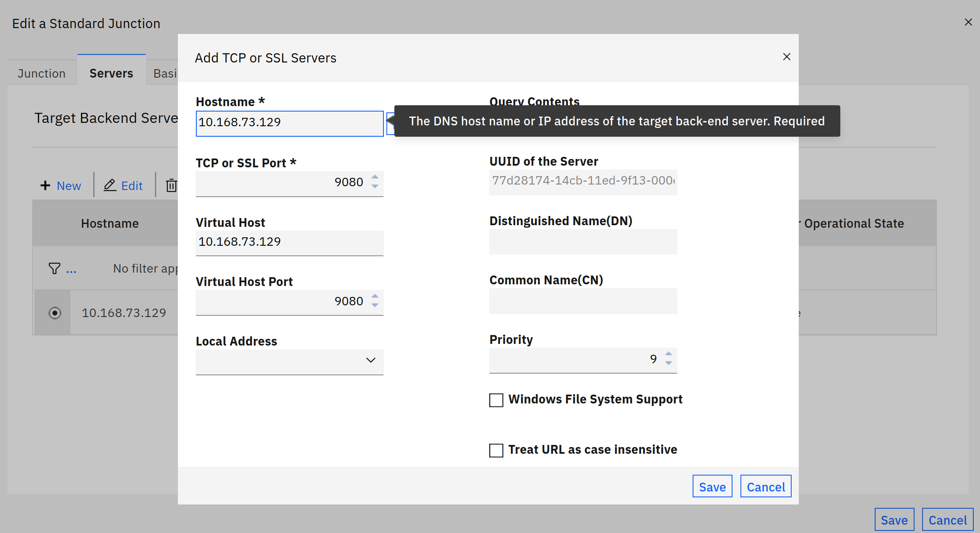Screen dimensions: 980x533
Task: Click the trash delete icon in toolbar
Action: 171,185
